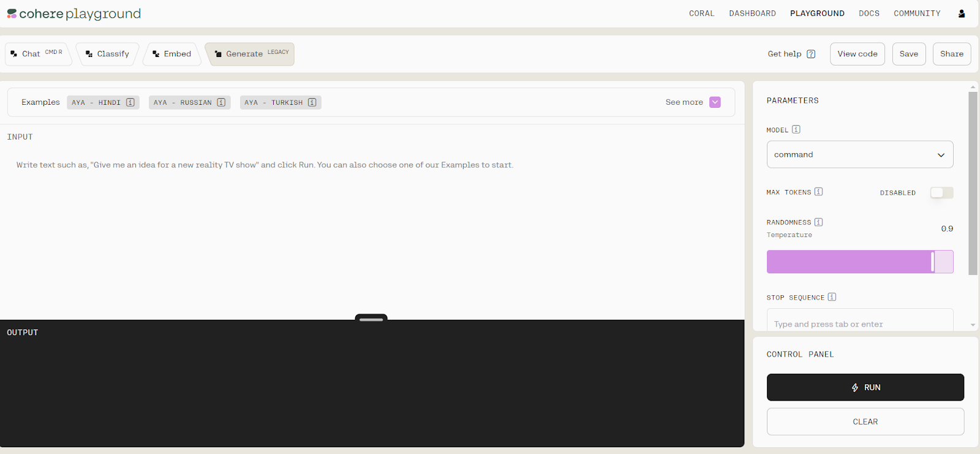Click the View code button

tap(858, 54)
